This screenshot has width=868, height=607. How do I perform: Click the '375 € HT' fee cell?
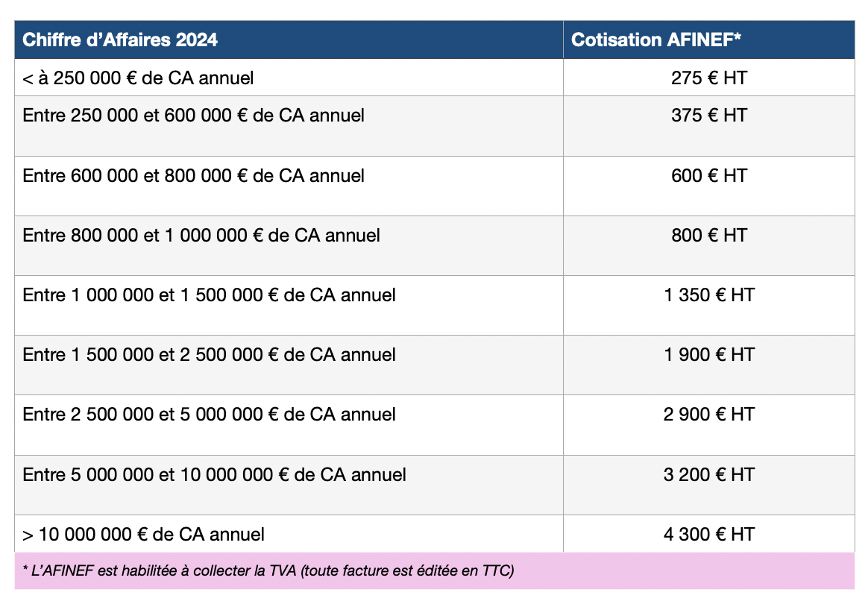[x=708, y=116]
